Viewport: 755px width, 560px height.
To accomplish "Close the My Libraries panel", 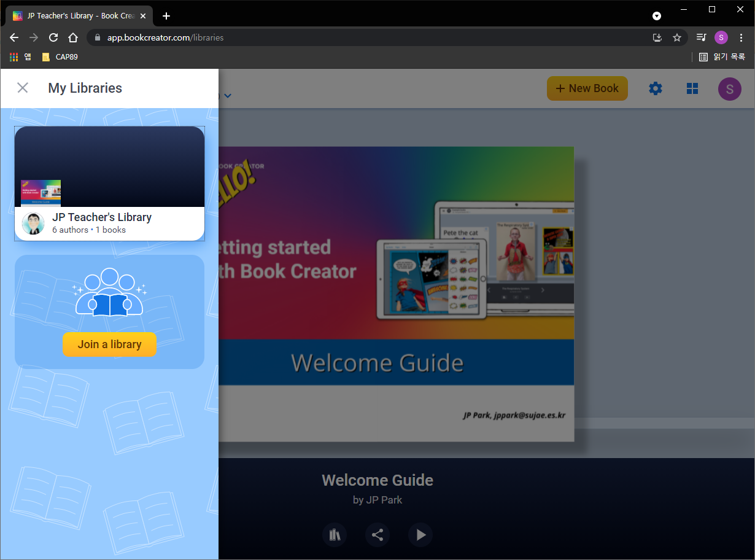I will coord(23,88).
